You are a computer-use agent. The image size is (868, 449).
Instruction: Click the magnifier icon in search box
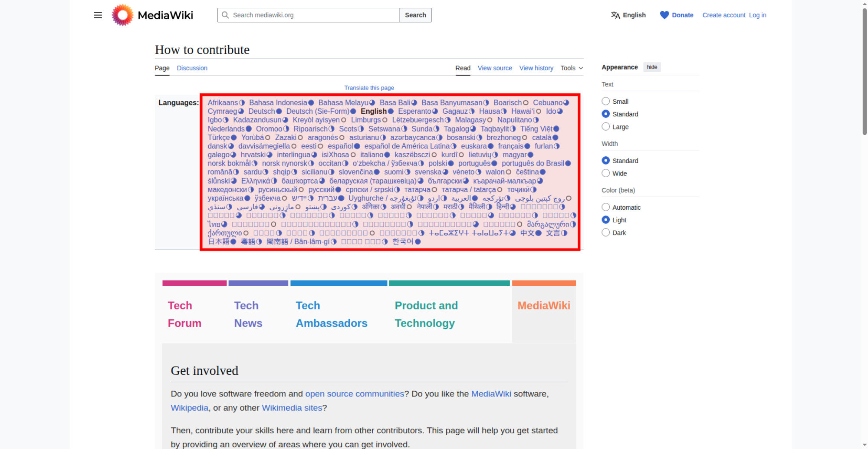[225, 15]
